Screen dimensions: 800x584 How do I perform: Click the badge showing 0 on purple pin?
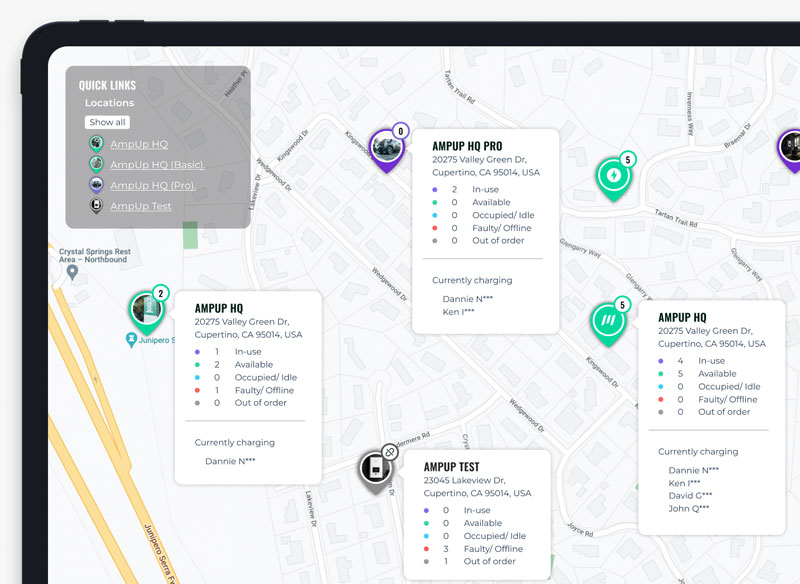(401, 131)
